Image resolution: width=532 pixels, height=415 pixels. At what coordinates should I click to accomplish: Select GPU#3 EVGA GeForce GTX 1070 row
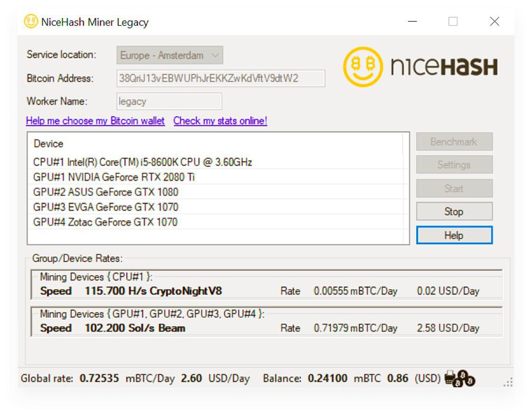tap(217, 207)
